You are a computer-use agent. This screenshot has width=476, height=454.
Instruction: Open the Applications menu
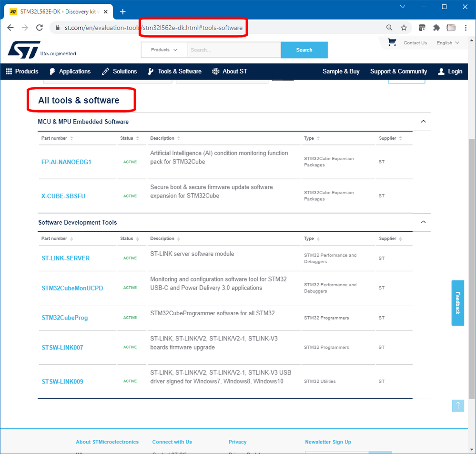[x=70, y=72]
